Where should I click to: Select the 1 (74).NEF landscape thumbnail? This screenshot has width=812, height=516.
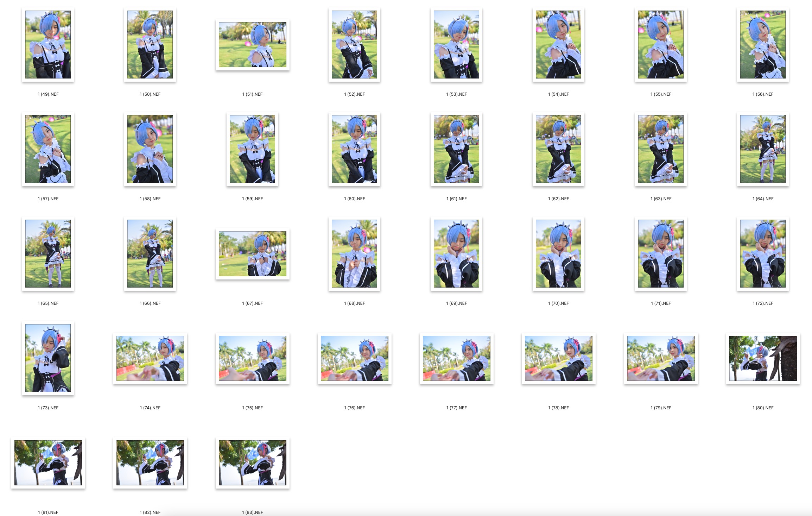pos(150,358)
